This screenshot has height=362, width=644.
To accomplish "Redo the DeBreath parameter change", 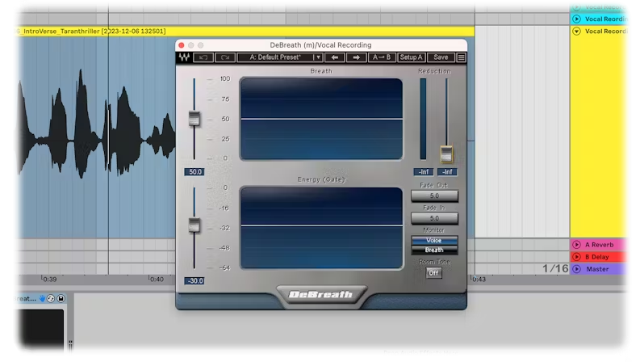I will coord(225,57).
